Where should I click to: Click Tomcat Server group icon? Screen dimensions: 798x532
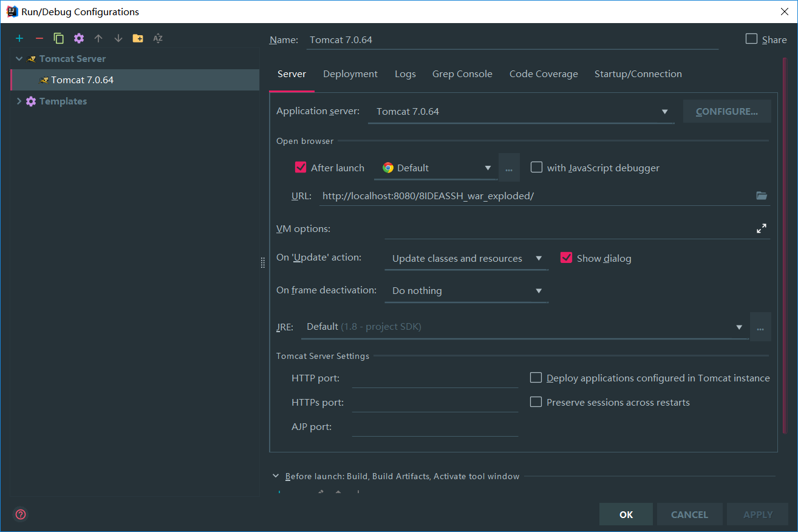coord(32,59)
